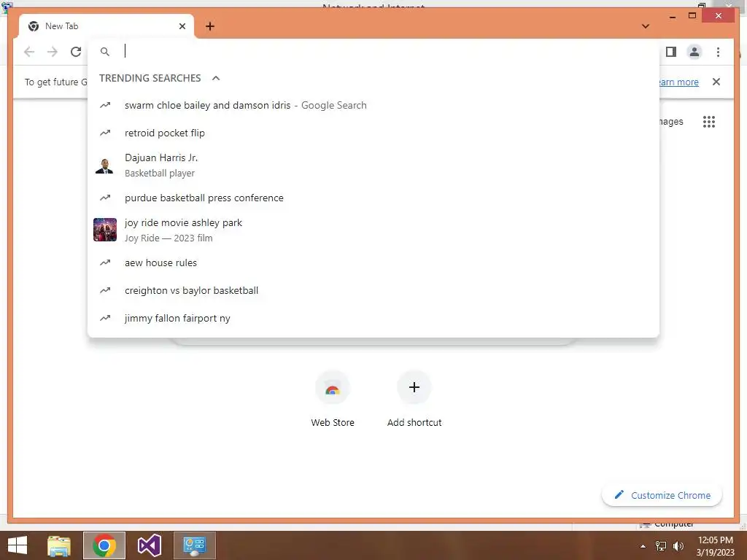Viewport: 747px width, 560px height.
Task: Follow the Learn more link
Action: coord(679,82)
